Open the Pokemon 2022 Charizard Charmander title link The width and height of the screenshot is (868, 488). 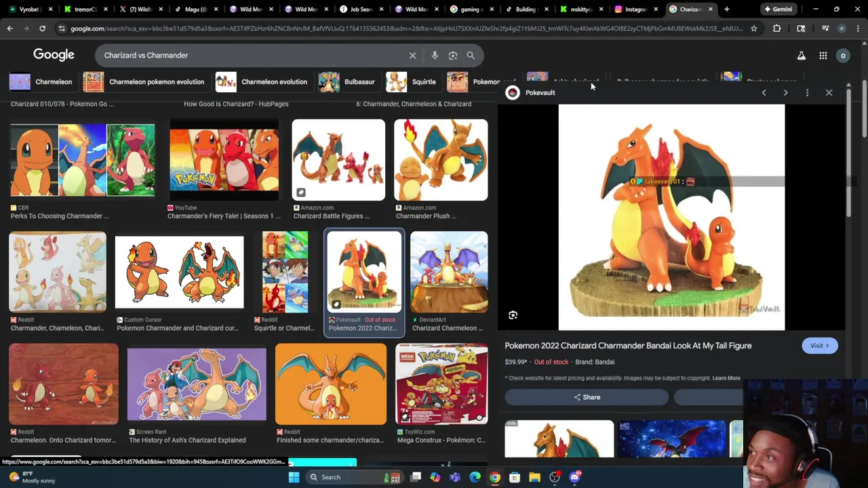pos(628,346)
